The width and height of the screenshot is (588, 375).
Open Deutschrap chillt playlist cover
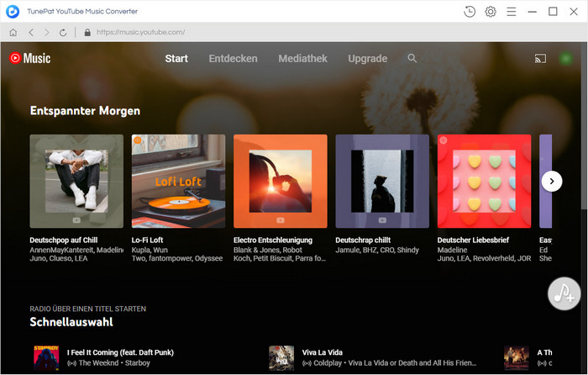coord(382,182)
